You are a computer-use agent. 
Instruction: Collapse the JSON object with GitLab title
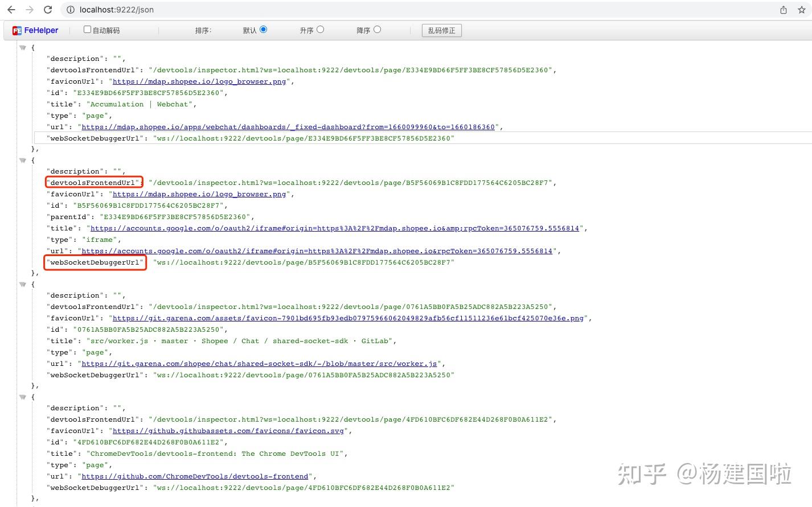23,283
